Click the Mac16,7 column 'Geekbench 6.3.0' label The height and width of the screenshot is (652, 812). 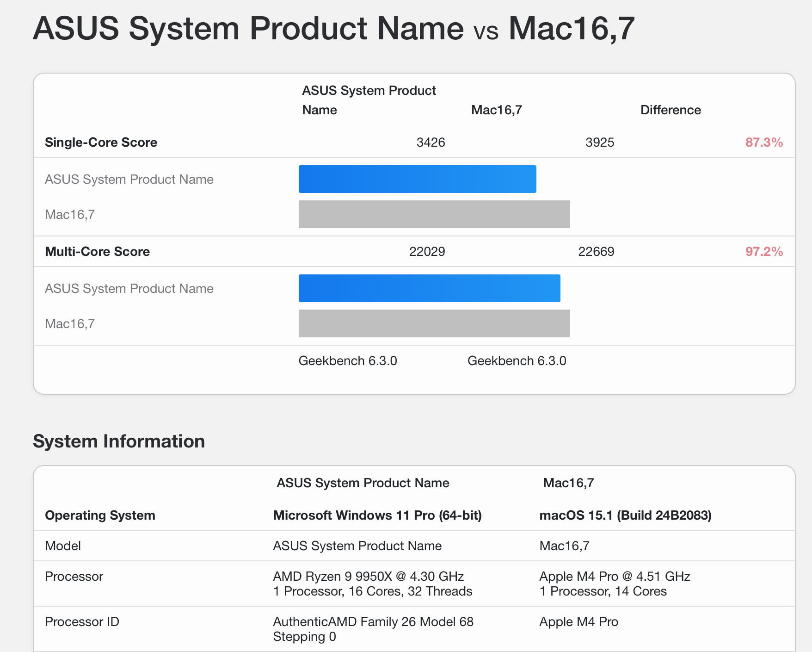517,360
